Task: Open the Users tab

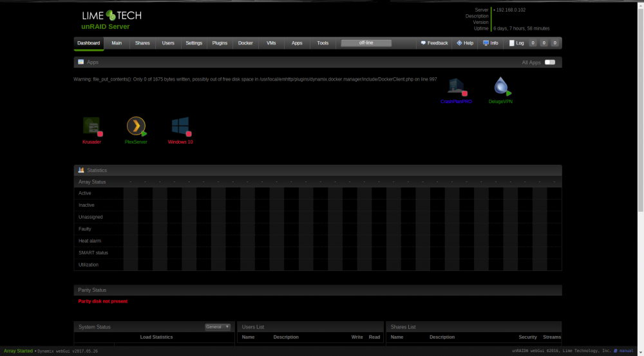Action: point(168,43)
